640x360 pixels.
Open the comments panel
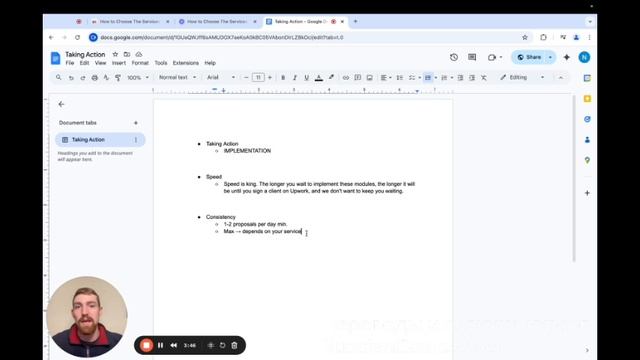tap(472, 58)
